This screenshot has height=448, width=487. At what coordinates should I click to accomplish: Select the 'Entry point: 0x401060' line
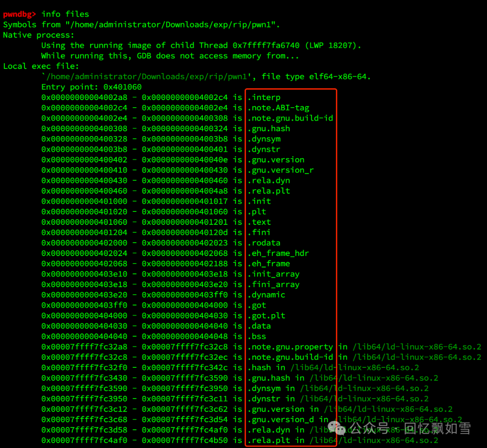[x=92, y=87]
